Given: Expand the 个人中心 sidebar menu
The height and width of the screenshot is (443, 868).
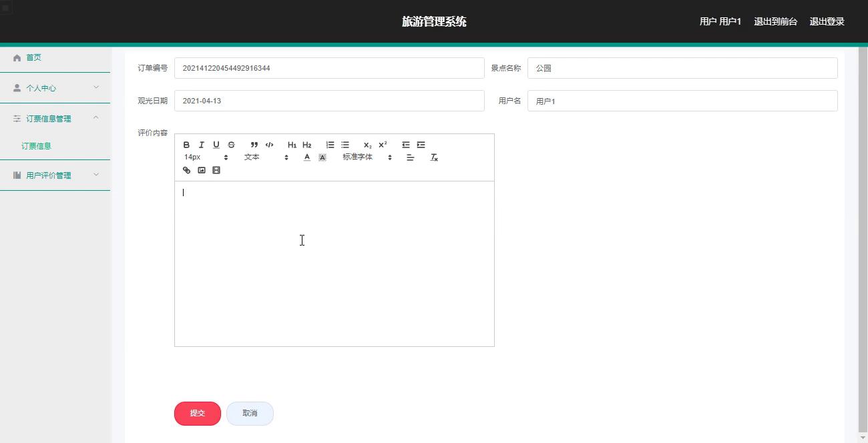Looking at the screenshot, I should (x=55, y=88).
